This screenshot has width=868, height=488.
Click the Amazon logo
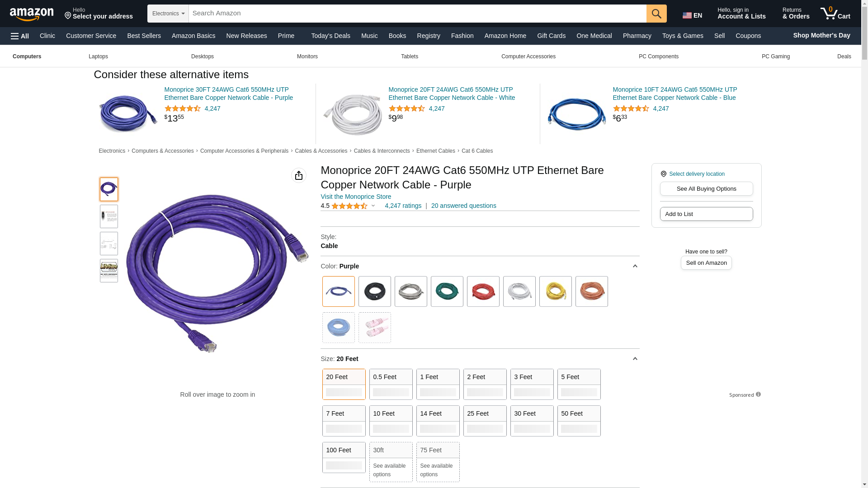pos(32,14)
